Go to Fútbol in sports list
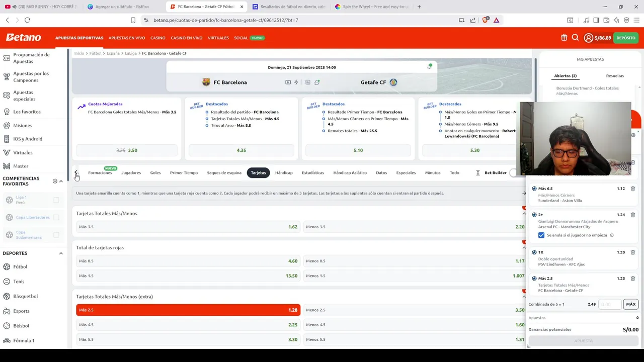This screenshot has height=362, width=644. point(21,267)
